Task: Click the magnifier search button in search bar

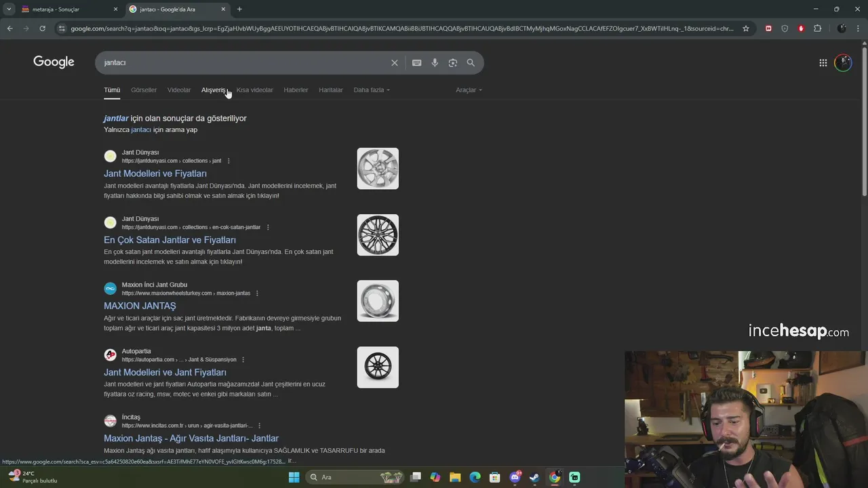Action: pos(471,62)
